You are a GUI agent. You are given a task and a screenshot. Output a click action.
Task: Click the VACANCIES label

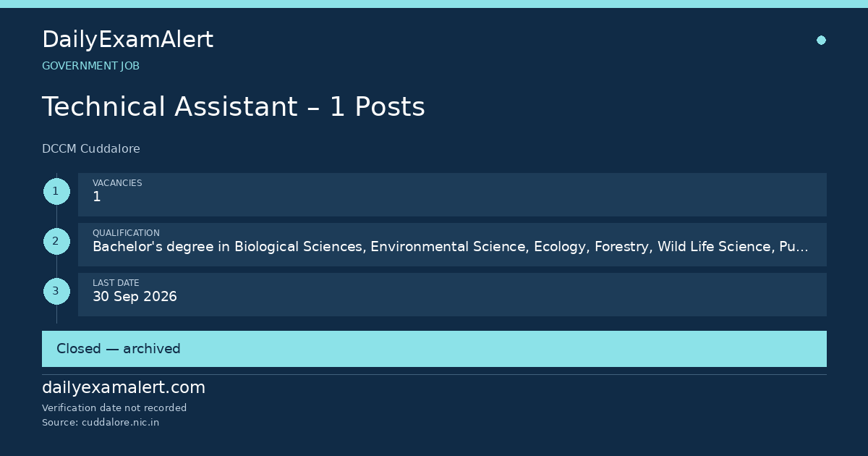pos(117,183)
